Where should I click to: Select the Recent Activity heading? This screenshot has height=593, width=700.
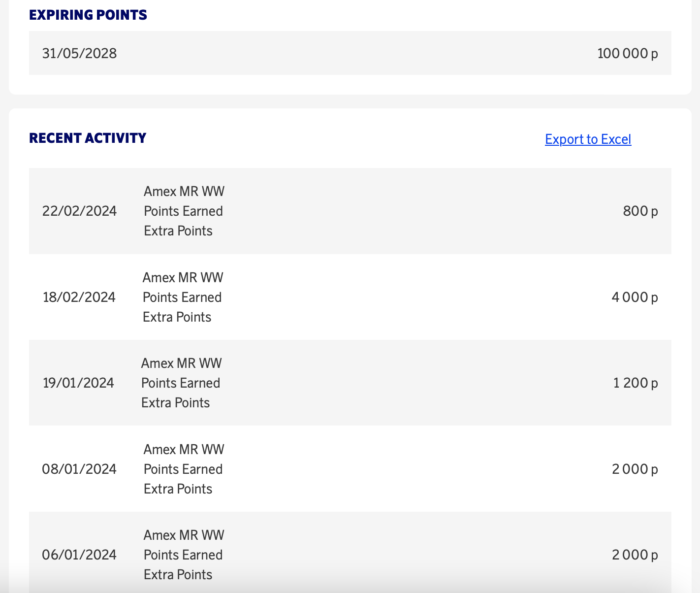[x=88, y=138]
